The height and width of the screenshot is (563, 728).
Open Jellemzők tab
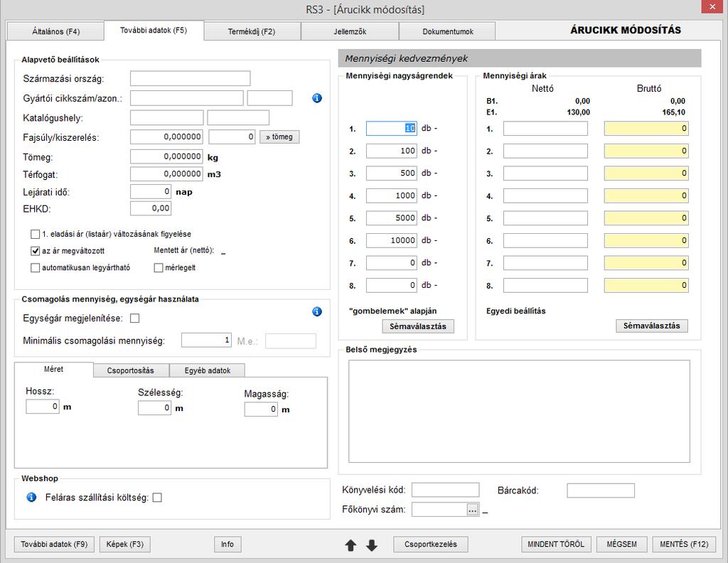(350, 31)
